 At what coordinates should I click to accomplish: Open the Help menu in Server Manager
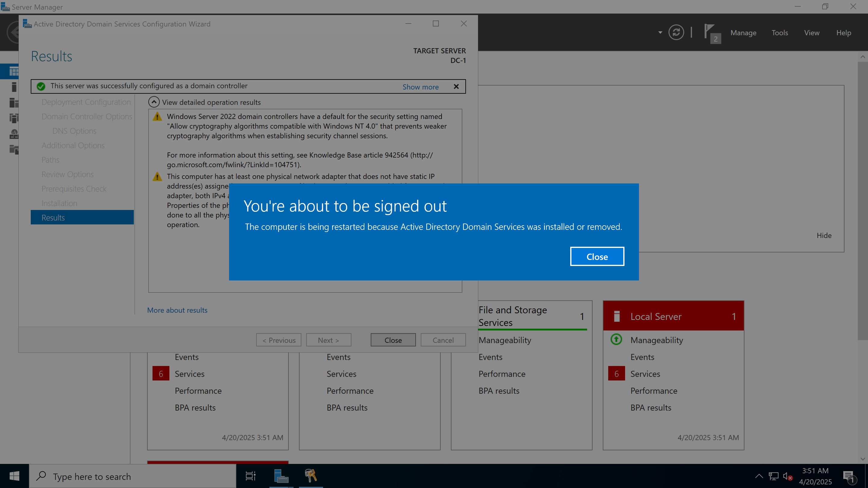click(843, 33)
